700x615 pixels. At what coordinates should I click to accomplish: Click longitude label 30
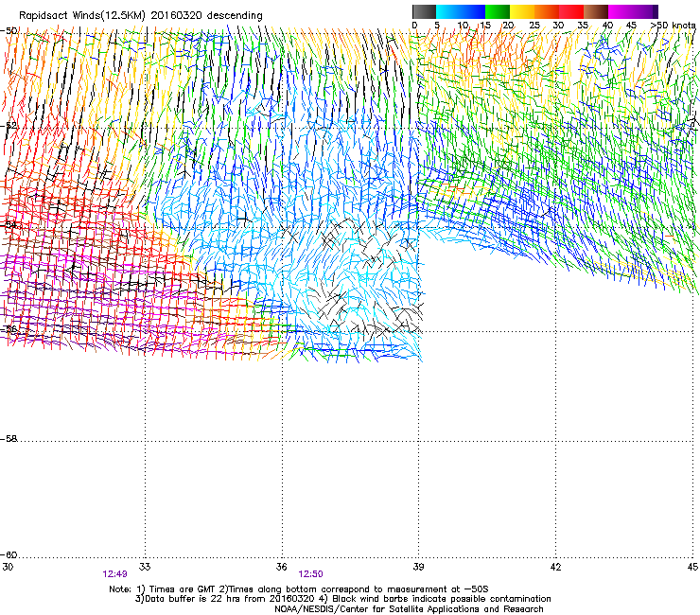point(8,567)
